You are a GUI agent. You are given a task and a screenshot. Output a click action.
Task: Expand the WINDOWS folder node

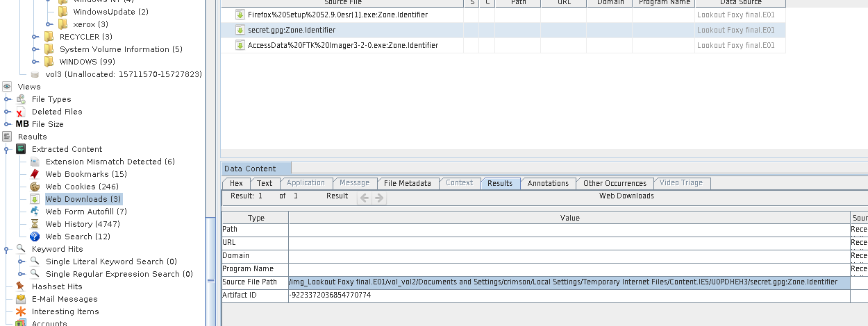click(x=35, y=62)
